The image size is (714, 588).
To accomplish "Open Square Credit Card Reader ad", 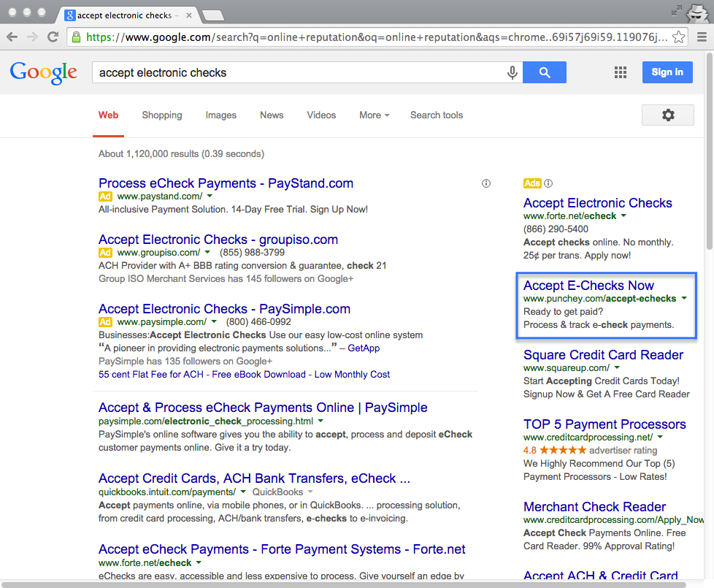I will (603, 355).
